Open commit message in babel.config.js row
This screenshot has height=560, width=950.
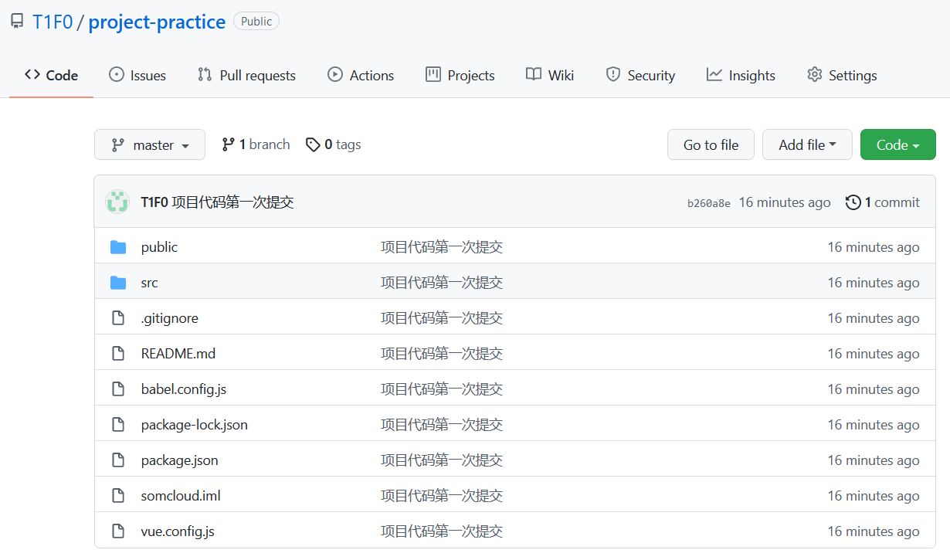coord(442,389)
